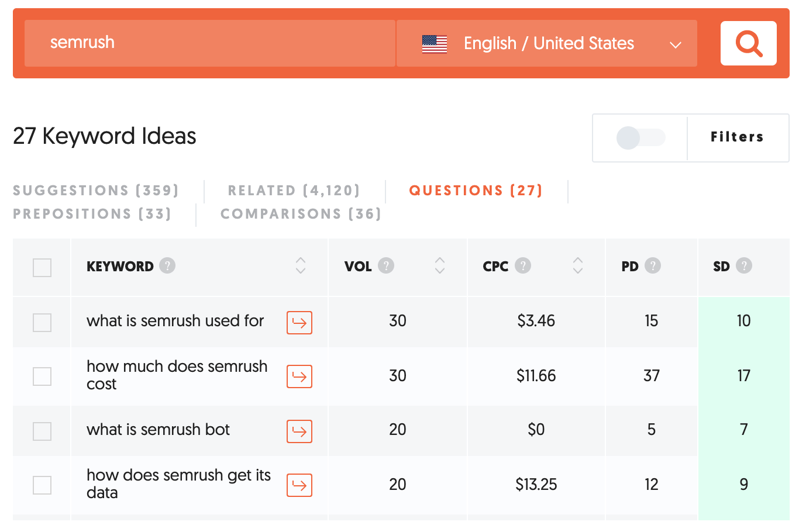Sort by the KEYWORD column arrows
The height and width of the screenshot is (532, 799).
coord(301,265)
